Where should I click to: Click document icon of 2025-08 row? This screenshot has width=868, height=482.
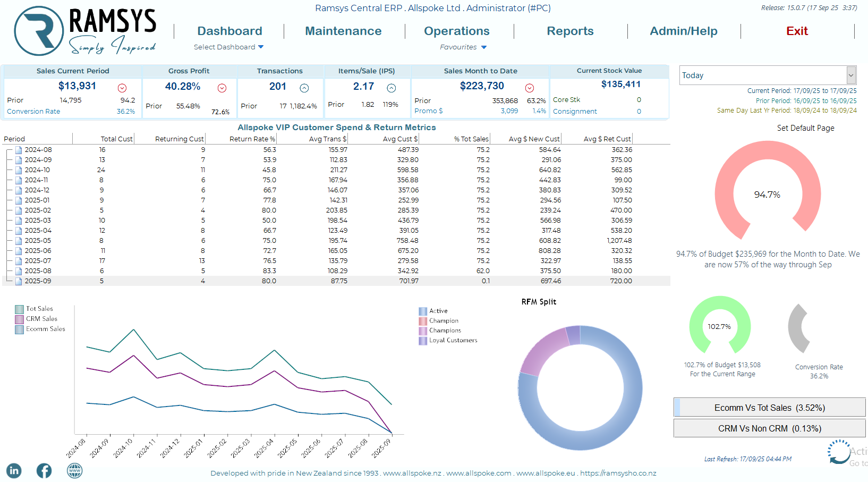click(x=19, y=271)
